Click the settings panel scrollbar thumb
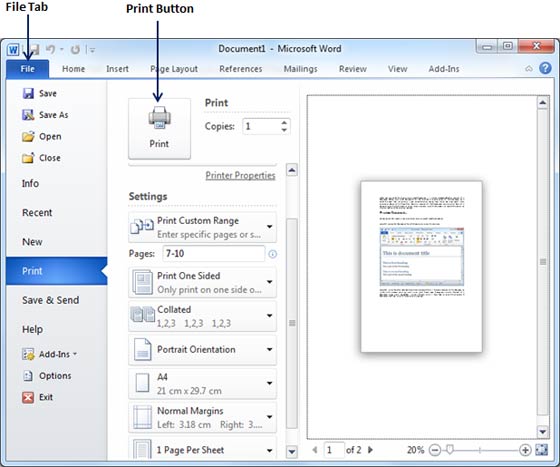Image resolution: width=560 pixels, height=467 pixels. pos(292,323)
